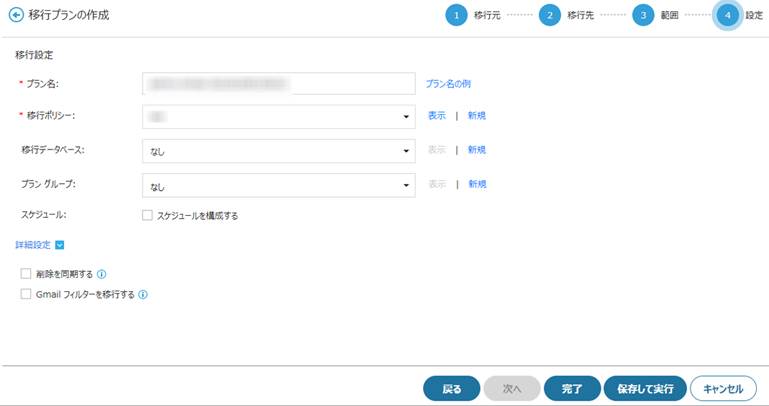Click the キャンセル button
This screenshot has height=406, width=769.
click(723, 389)
